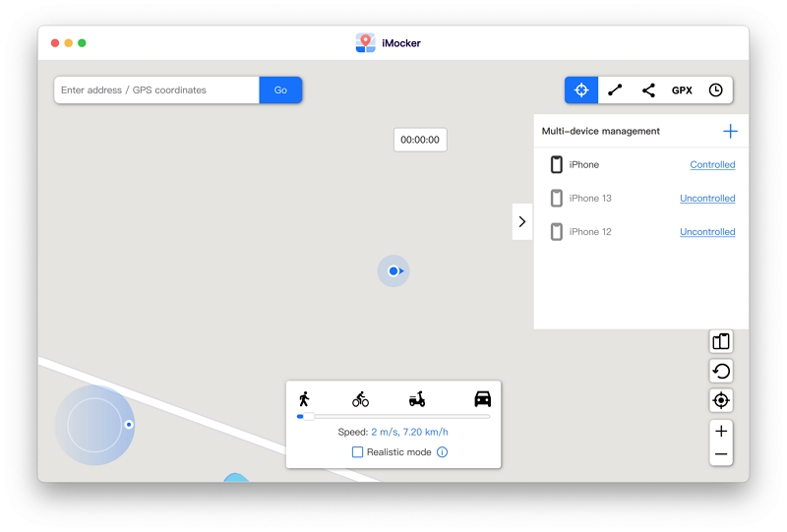
Task: Click the iMocker app logo
Action: pos(365,43)
